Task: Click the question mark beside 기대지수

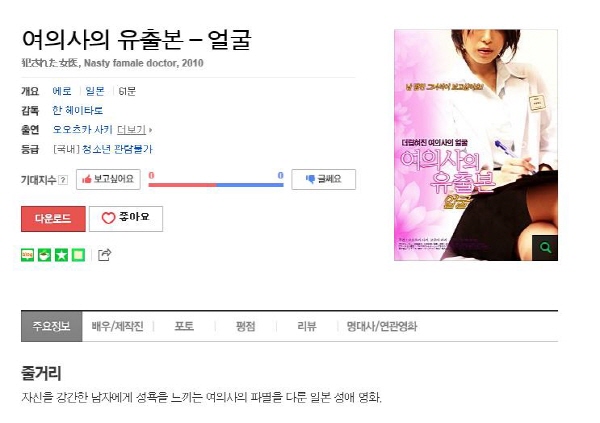Action: [64, 180]
